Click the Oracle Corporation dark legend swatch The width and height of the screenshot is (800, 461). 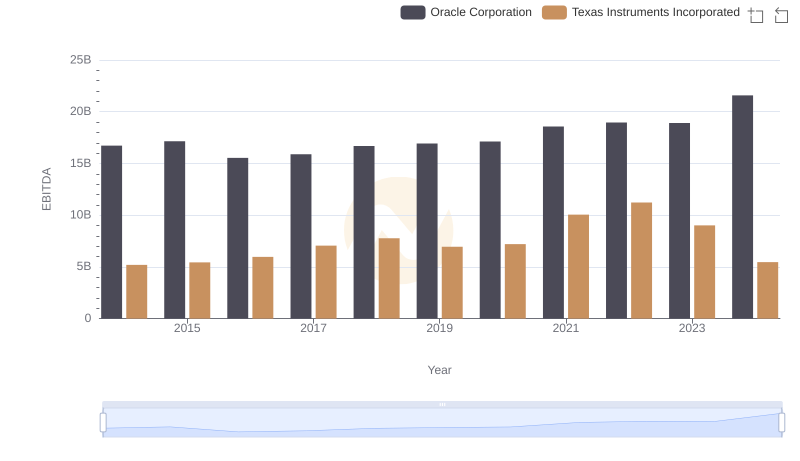pyautogui.click(x=413, y=12)
